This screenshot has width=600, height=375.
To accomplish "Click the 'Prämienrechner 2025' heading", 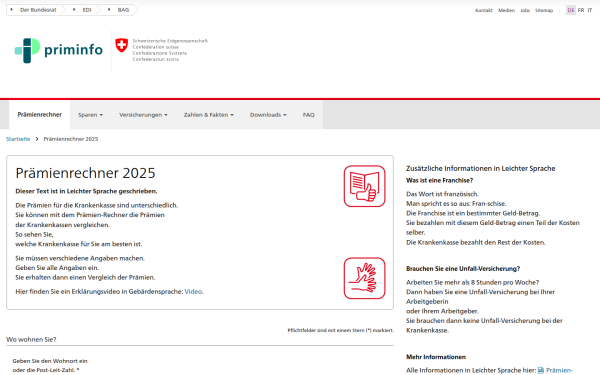I will (x=85, y=173).
